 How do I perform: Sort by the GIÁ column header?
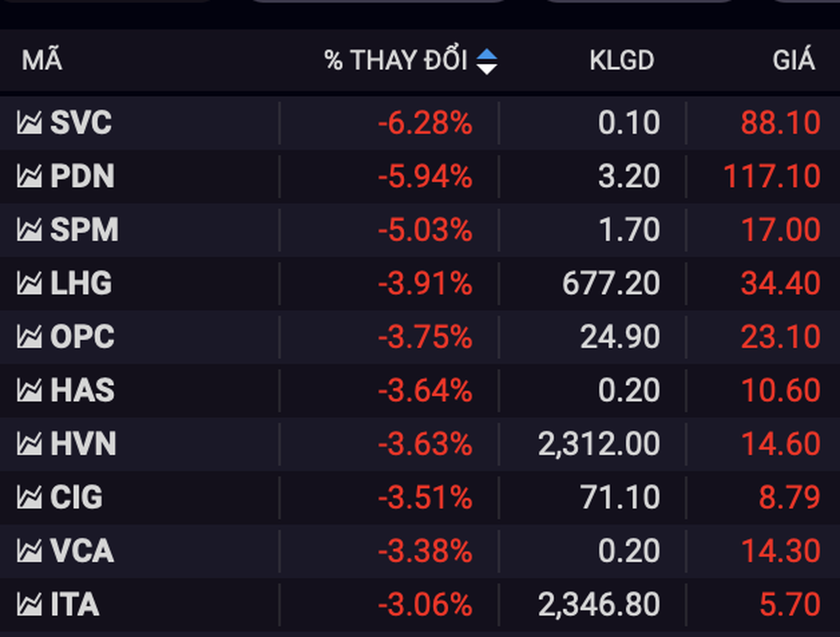[793, 61]
